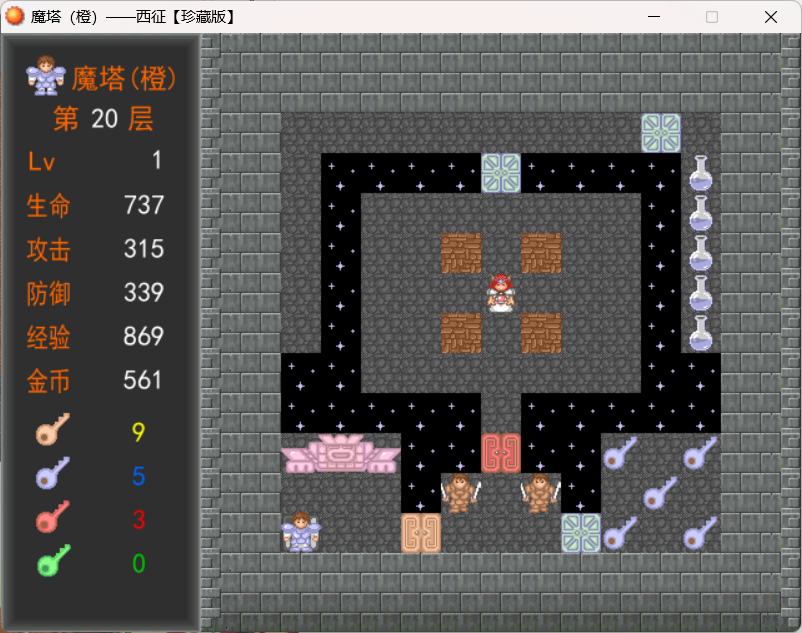Screen dimensions: 802x633
Task: Pick up the fourth potion flask from top
Action: pyautogui.click(x=701, y=293)
